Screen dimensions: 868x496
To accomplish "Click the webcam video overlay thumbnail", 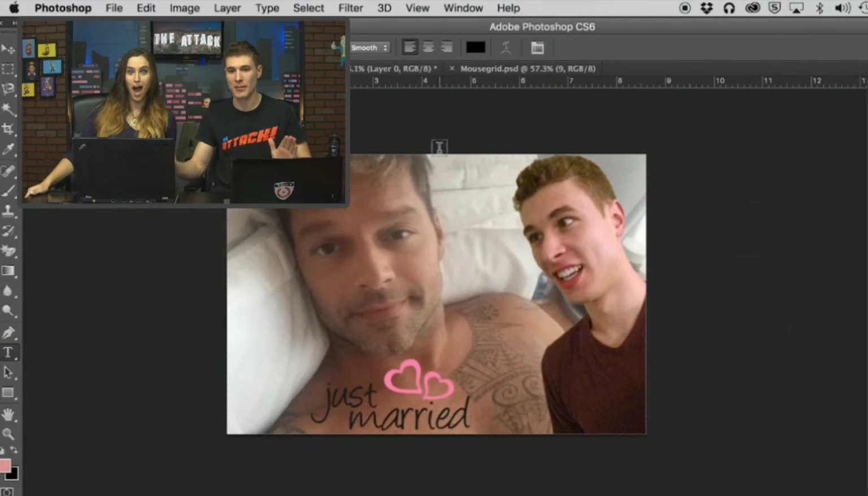I will tap(185, 113).
